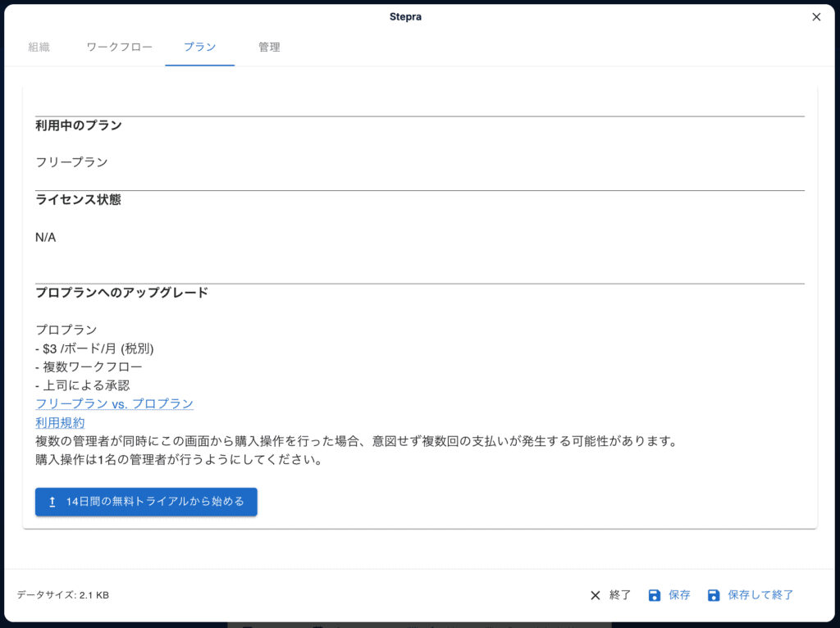Go to the 管理 tab

[x=269, y=47]
